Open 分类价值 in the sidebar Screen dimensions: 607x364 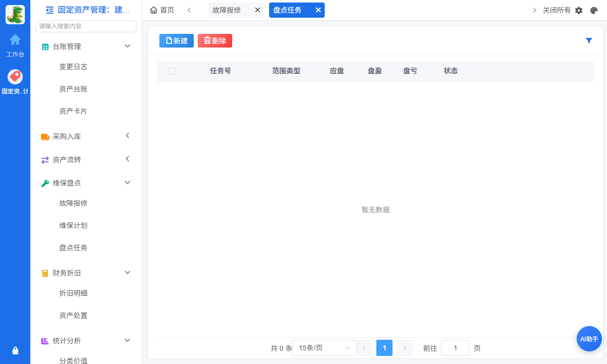(x=73, y=360)
